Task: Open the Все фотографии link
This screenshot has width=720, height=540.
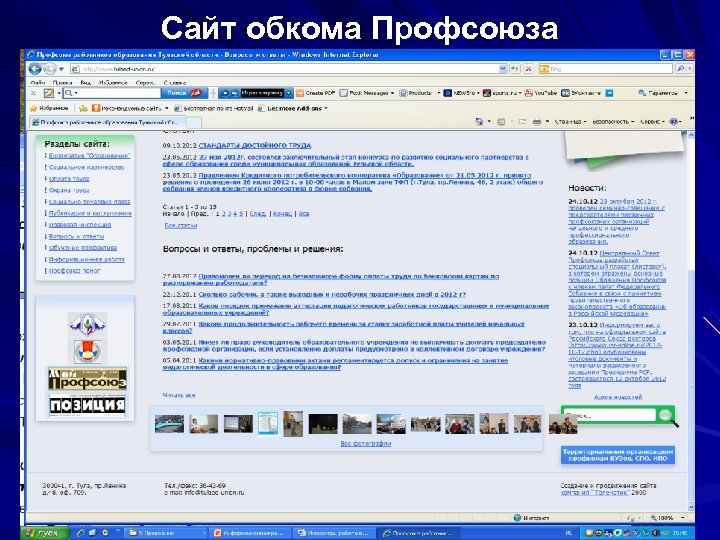Action: pos(366,444)
